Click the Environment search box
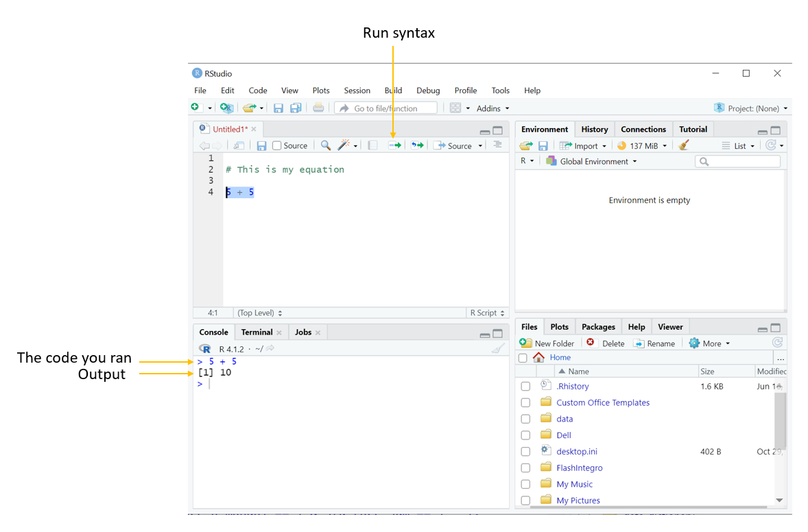 (737, 162)
